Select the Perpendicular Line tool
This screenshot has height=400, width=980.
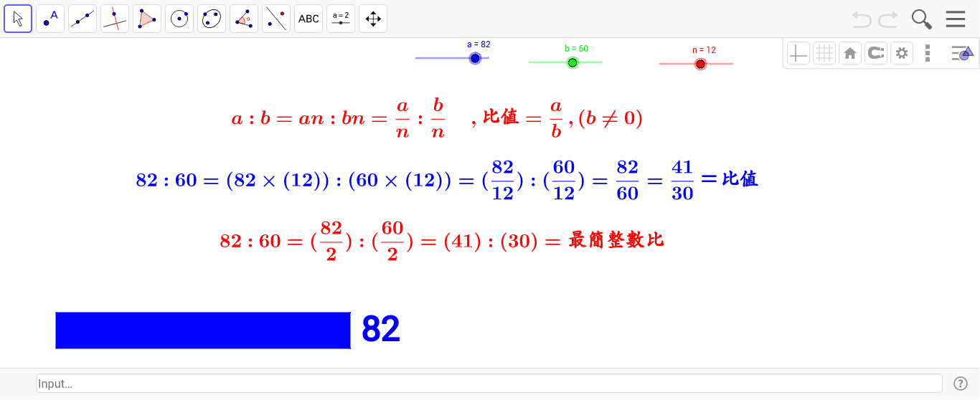tap(115, 19)
